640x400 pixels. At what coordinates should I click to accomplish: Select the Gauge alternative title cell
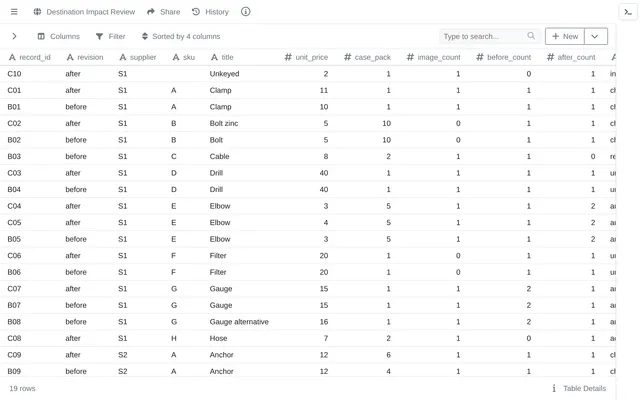pos(239,322)
